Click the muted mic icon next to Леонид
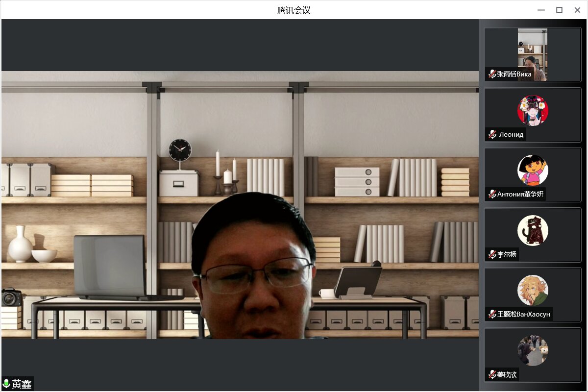Screen dimensions: 588x392 pyautogui.click(x=492, y=134)
